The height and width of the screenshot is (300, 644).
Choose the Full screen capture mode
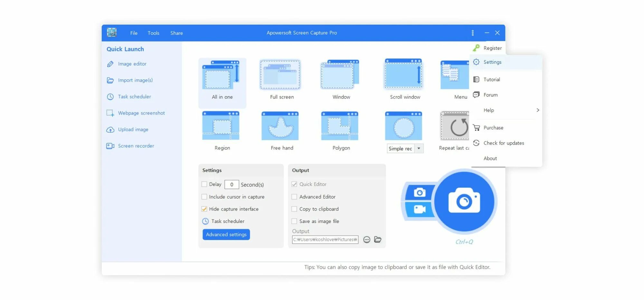280,75
